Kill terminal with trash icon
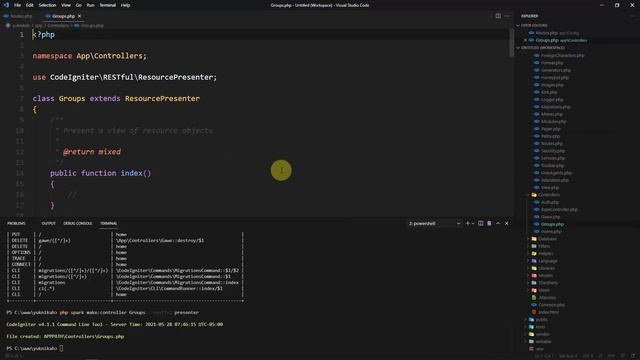 (x=489, y=224)
